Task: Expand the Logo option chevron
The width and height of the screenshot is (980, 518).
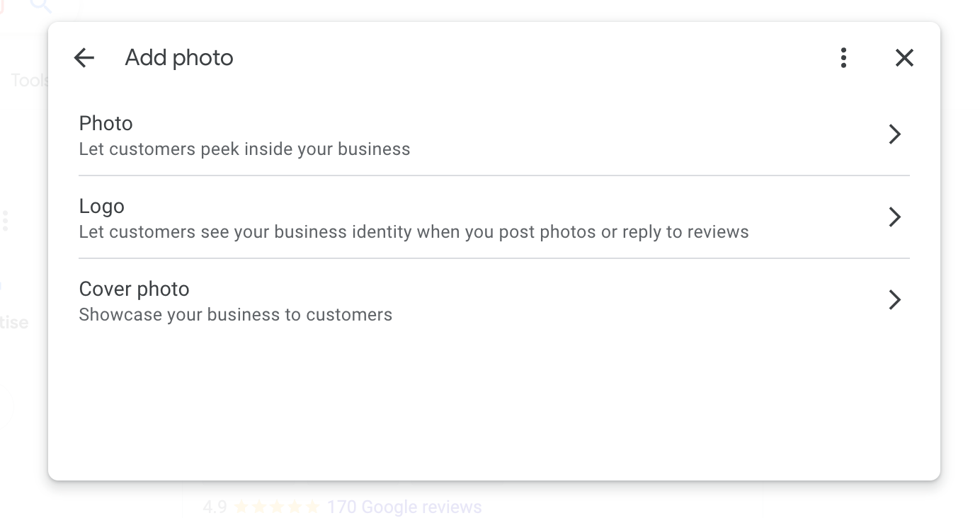Action: (x=894, y=217)
